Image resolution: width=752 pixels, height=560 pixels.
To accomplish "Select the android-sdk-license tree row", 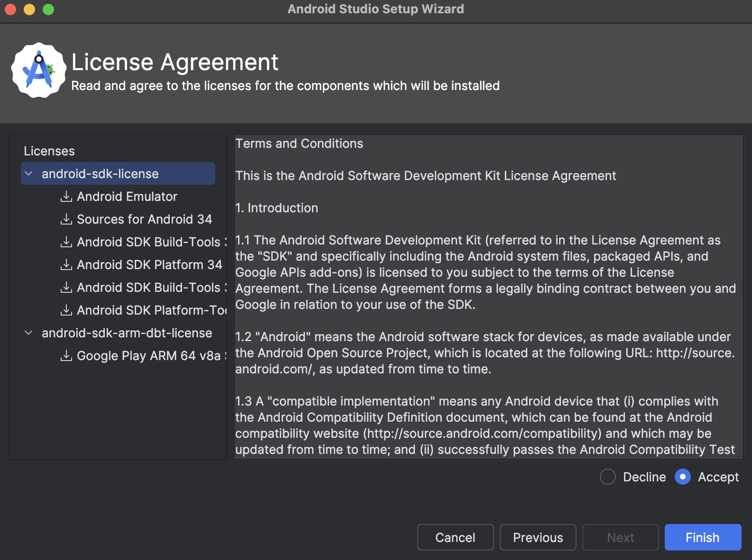I will click(118, 173).
